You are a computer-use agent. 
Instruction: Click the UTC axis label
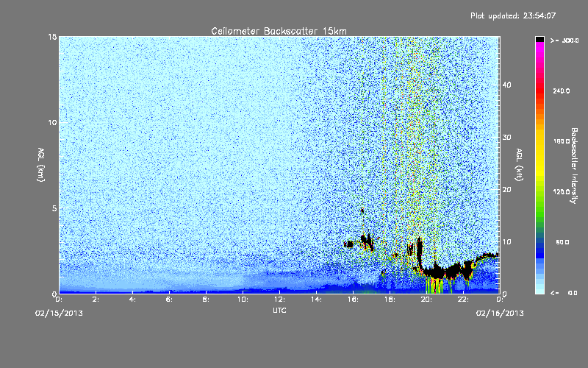[x=279, y=310]
